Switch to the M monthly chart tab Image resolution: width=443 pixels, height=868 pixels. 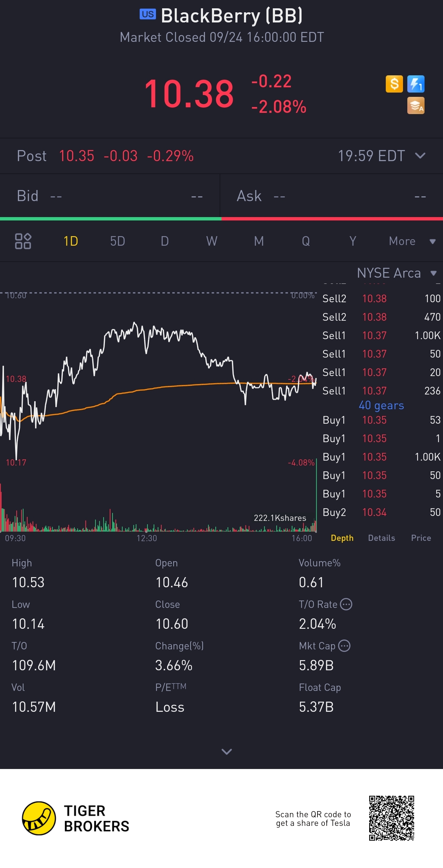click(259, 241)
